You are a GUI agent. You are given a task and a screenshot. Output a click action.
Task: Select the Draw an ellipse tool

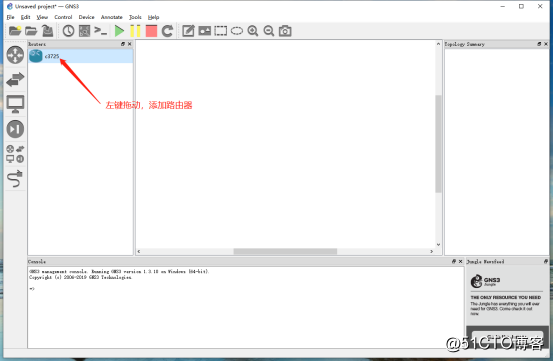pyautogui.click(x=237, y=31)
